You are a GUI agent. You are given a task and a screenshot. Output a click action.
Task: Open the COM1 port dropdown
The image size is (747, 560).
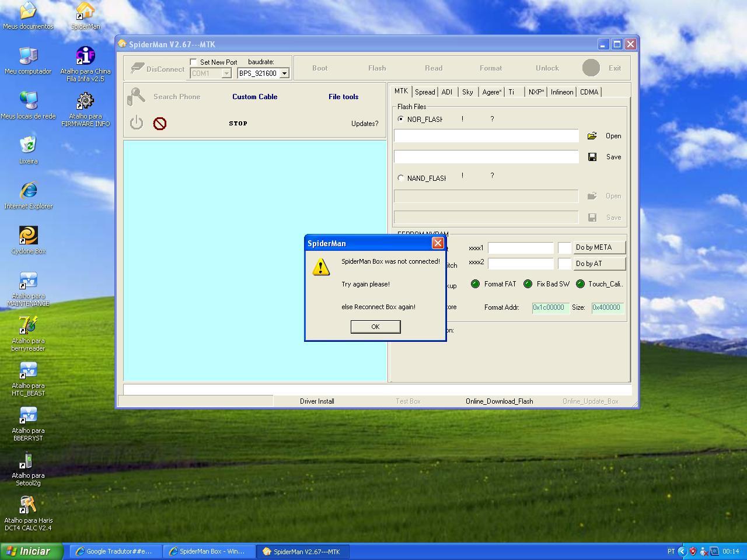(x=226, y=73)
